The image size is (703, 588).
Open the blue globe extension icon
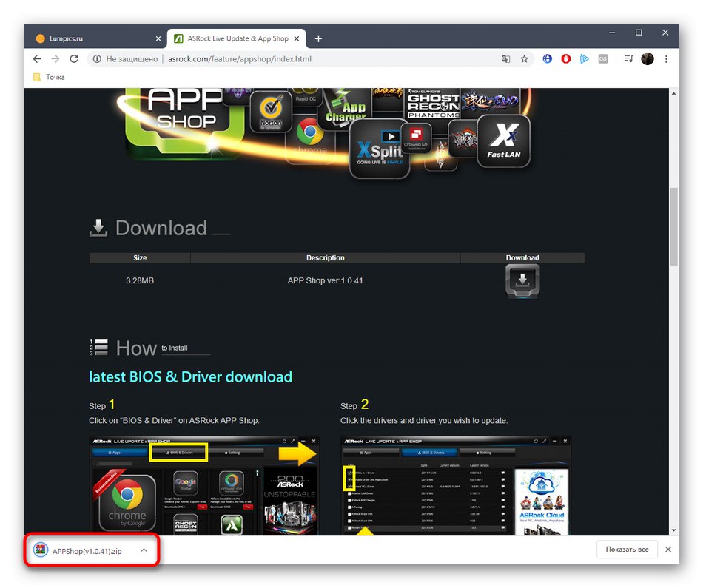click(x=547, y=58)
